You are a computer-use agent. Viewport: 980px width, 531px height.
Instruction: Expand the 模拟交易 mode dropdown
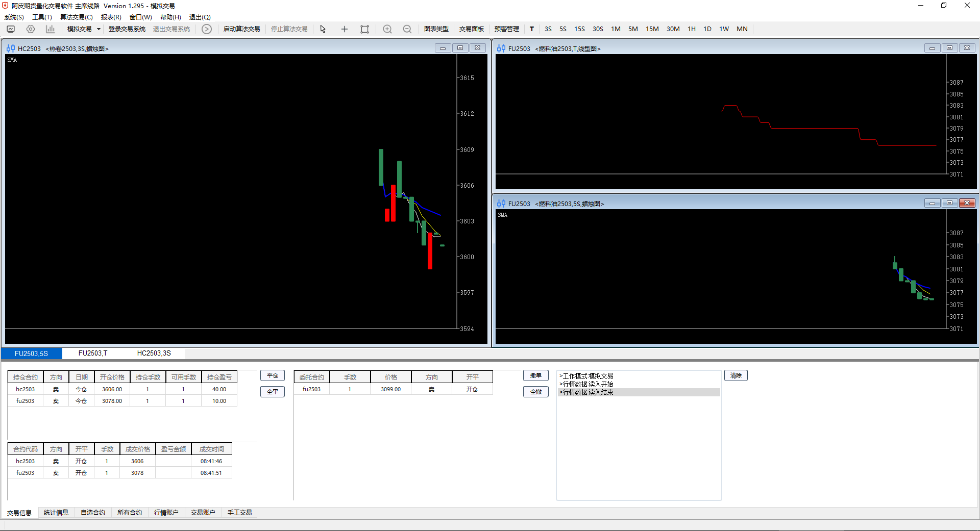[x=99, y=29]
